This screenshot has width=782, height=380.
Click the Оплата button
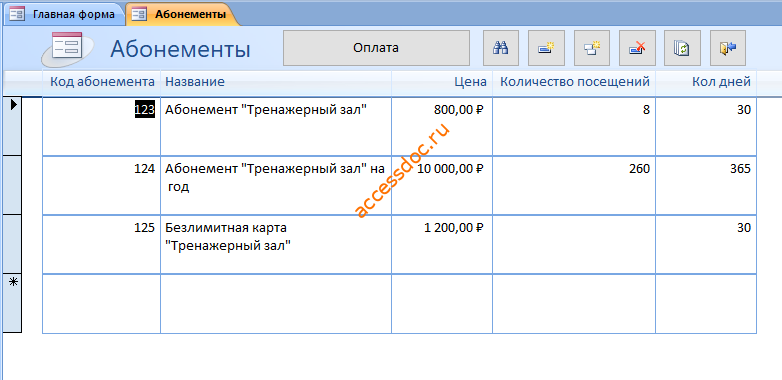[376, 48]
